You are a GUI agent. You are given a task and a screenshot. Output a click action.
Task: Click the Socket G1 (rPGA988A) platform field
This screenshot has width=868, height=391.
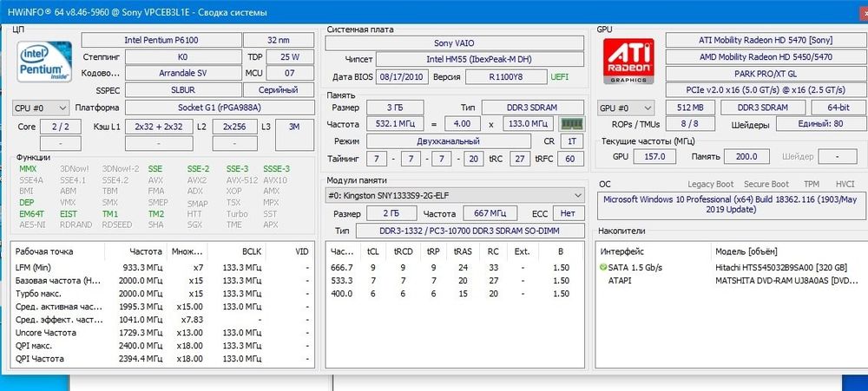tap(220, 108)
